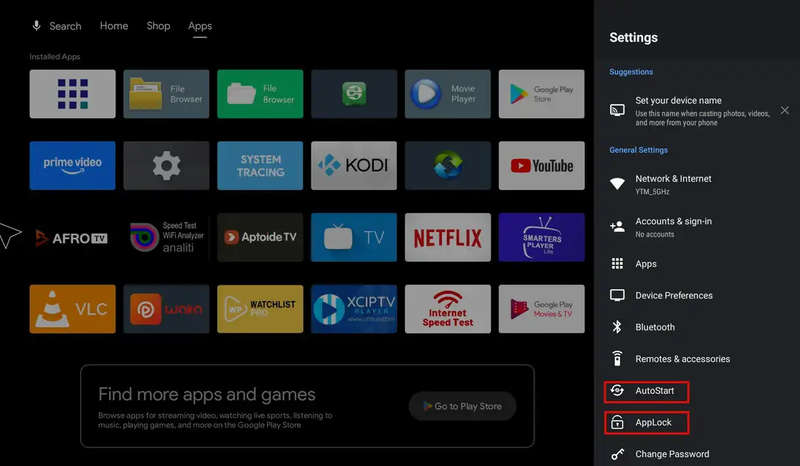Image resolution: width=800 pixels, height=466 pixels.
Task: Launch the yellow folder File Browser app
Action: click(166, 94)
